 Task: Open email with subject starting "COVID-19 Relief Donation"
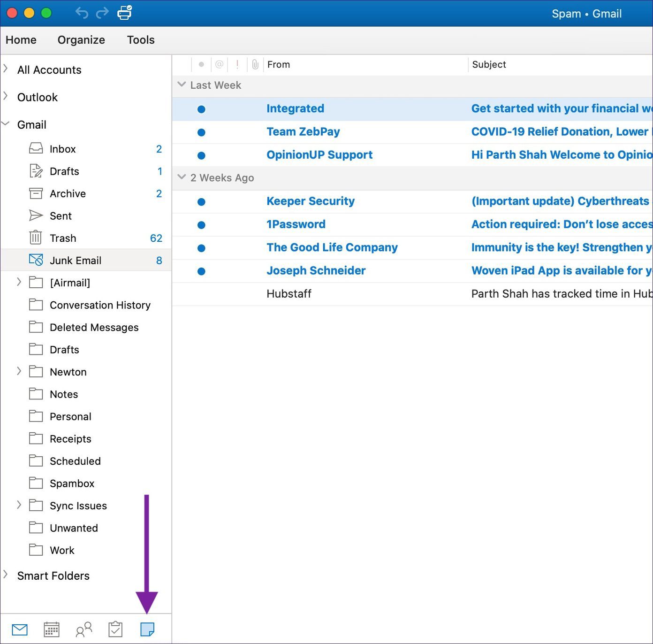point(412,132)
